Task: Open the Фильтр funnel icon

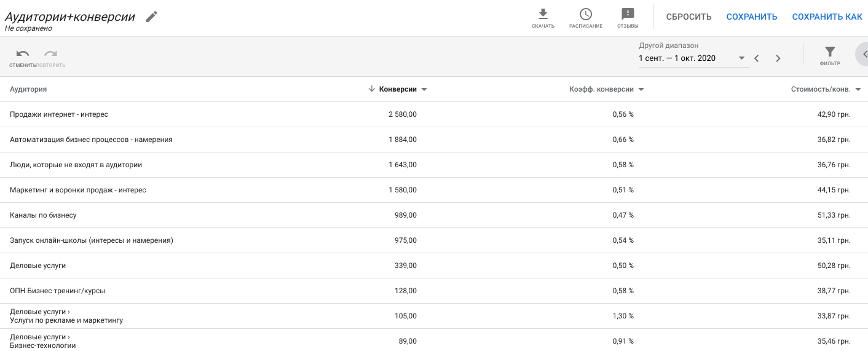Action: click(830, 52)
